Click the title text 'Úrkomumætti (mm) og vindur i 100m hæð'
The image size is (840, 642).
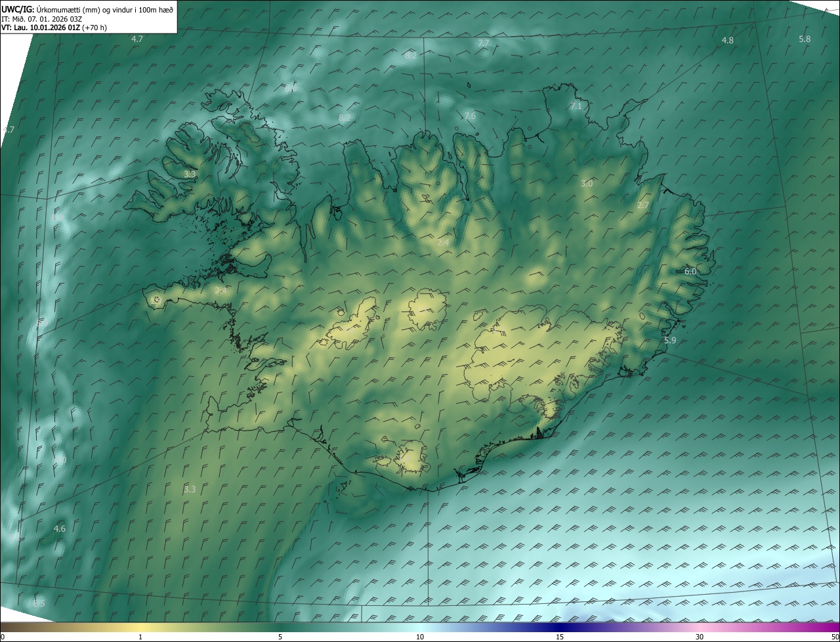coord(104,9)
